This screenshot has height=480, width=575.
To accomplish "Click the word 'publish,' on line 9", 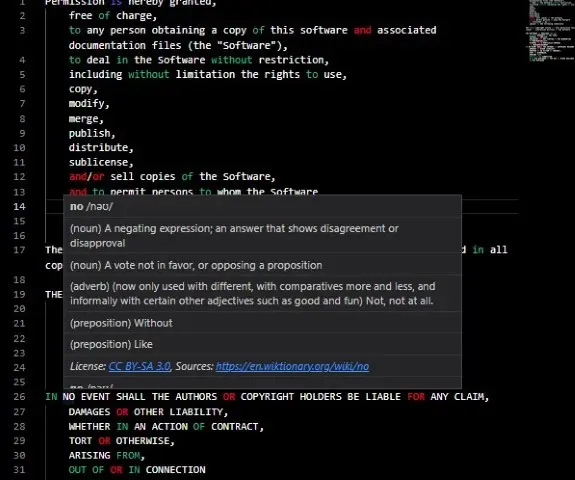I will click(92, 133).
